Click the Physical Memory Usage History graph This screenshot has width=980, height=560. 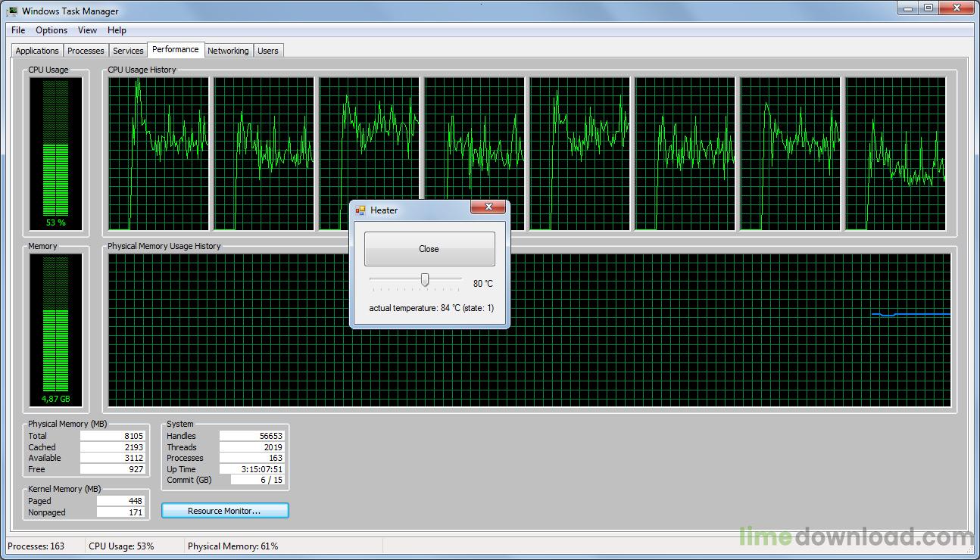click(529, 331)
